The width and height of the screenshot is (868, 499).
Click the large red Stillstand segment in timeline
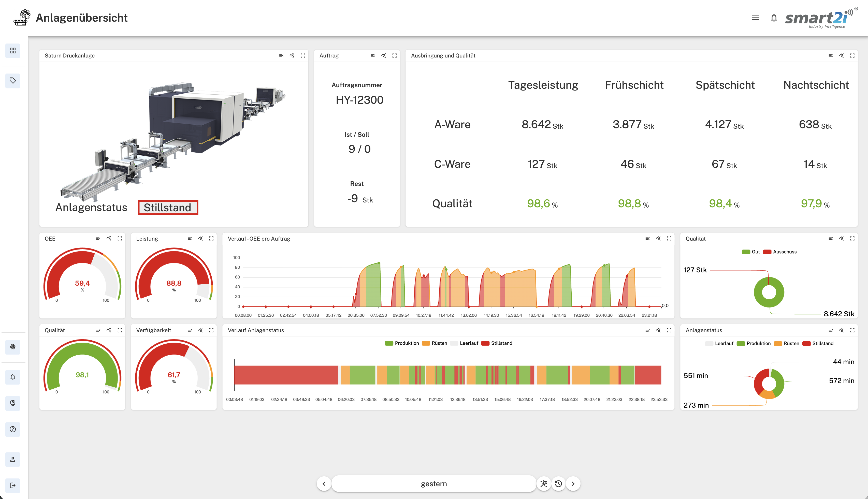[286, 375]
